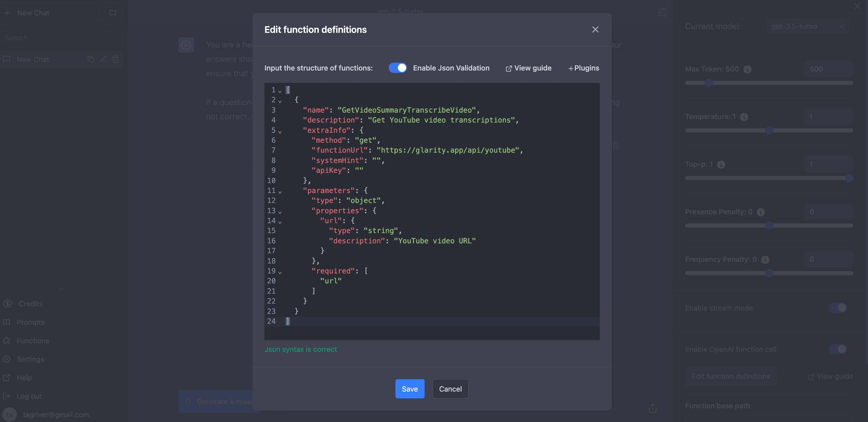The image size is (868, 422).
Task: Click the Search input field
Action: [62, 38]
